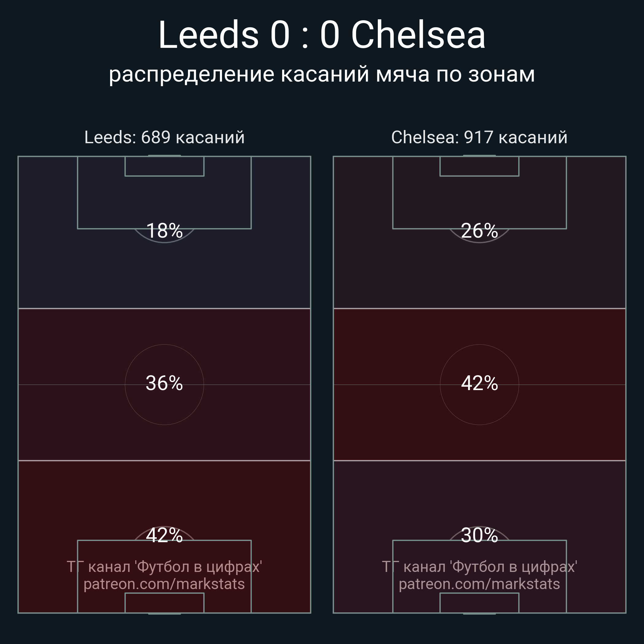The width and height of the screenshot is (644, 644).
Task: Select the subtitle "распределение касаний мяча по зонам"
Action: point(322,74)
